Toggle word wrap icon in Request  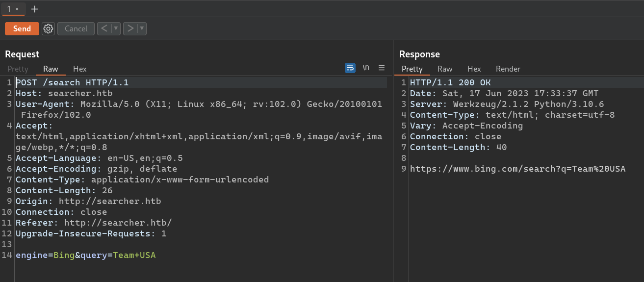coord(350,68)
